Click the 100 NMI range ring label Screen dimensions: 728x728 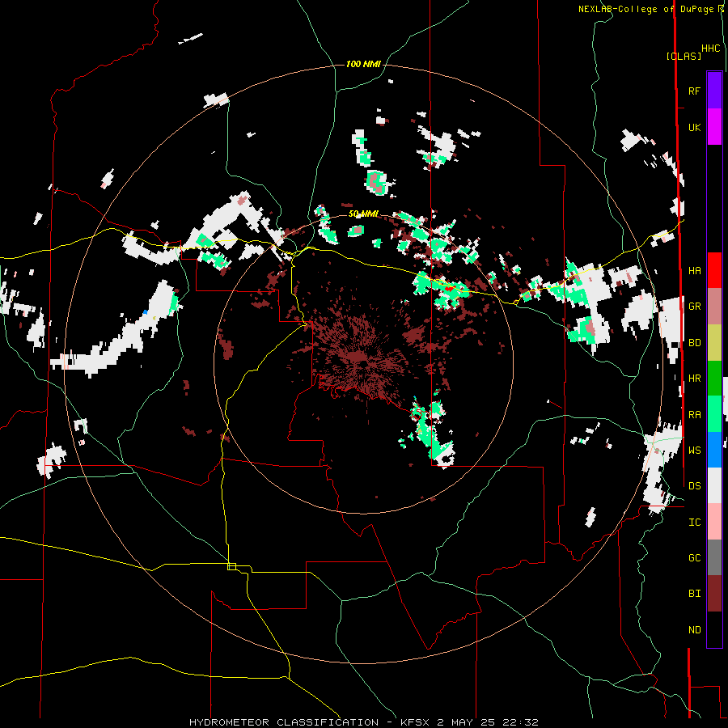coord(363,64)
